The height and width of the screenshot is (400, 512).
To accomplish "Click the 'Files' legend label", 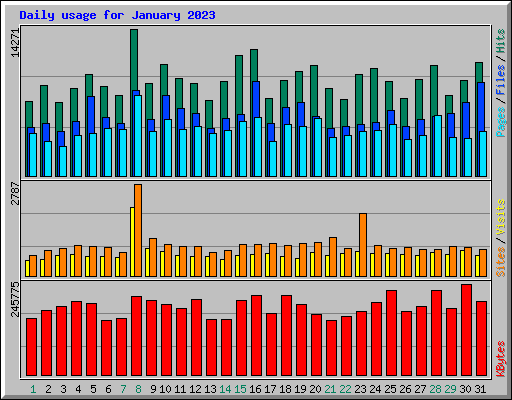I will coord(501,80).
